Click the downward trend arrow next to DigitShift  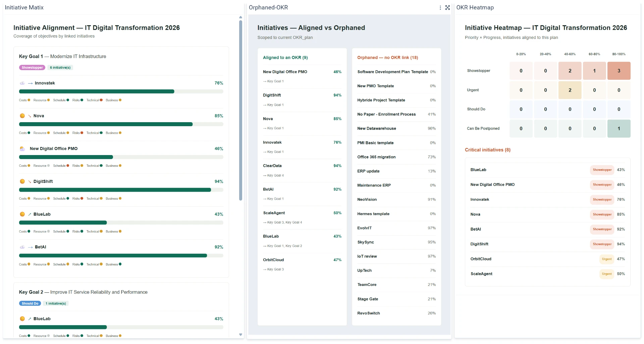tap(30, 182)
